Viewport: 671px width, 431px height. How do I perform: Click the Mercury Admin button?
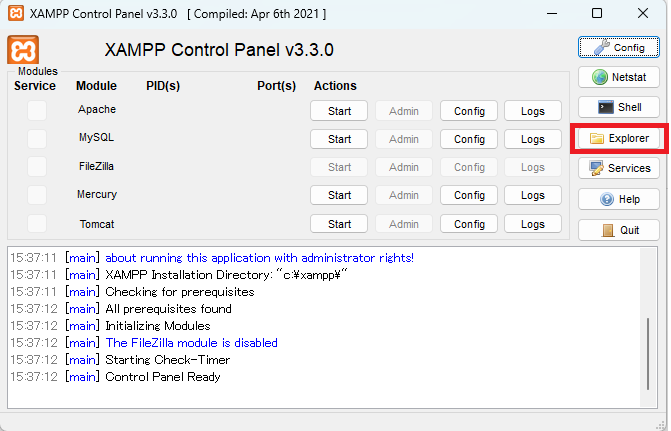(x=404, y=195)
